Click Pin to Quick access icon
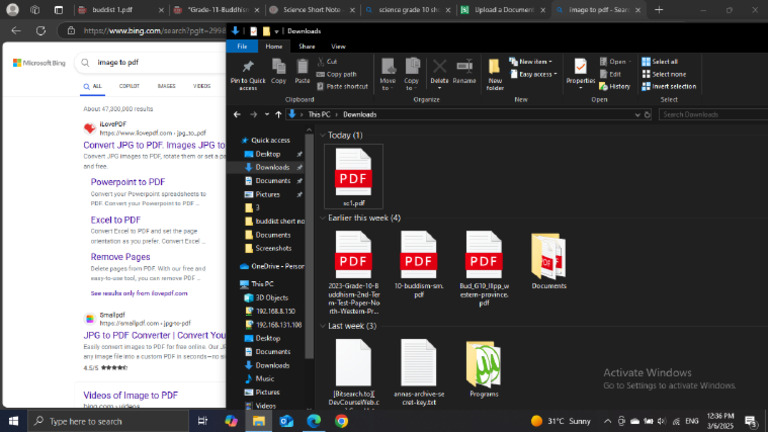 (248, 67)
